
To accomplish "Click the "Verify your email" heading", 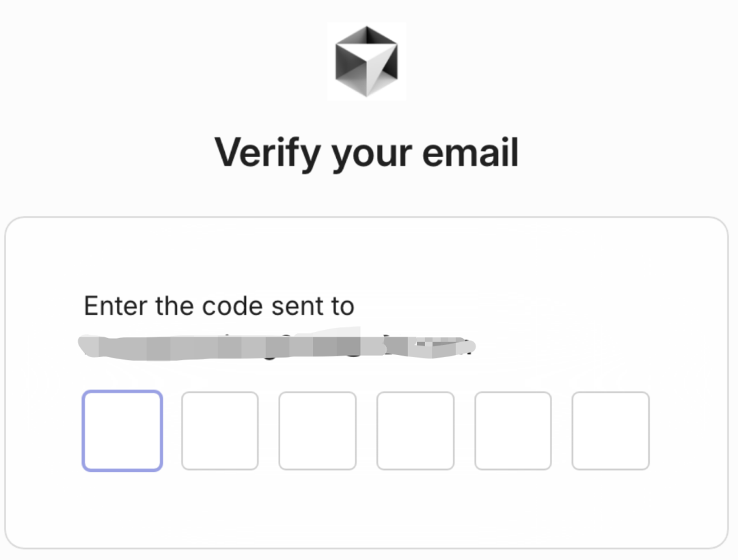I will click(367, 153).
